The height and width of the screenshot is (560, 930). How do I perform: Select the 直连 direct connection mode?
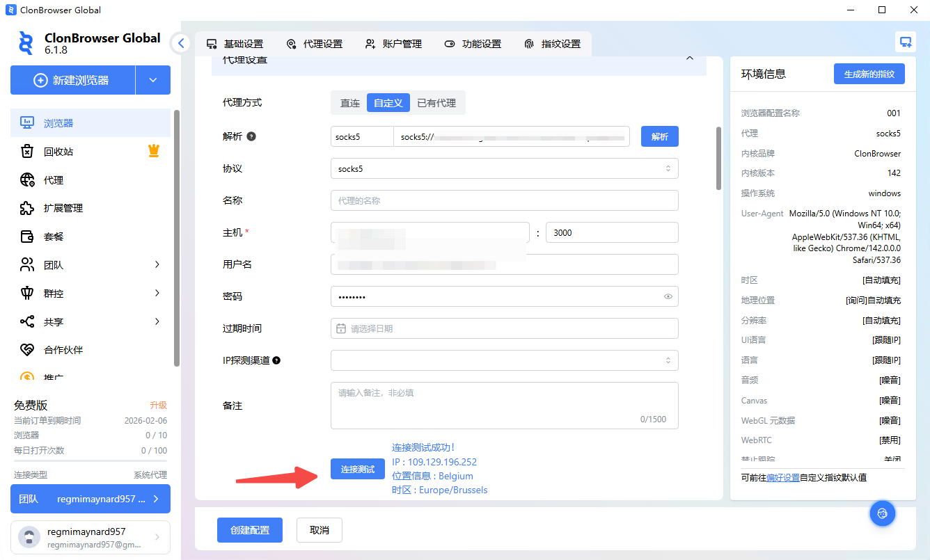349,103
